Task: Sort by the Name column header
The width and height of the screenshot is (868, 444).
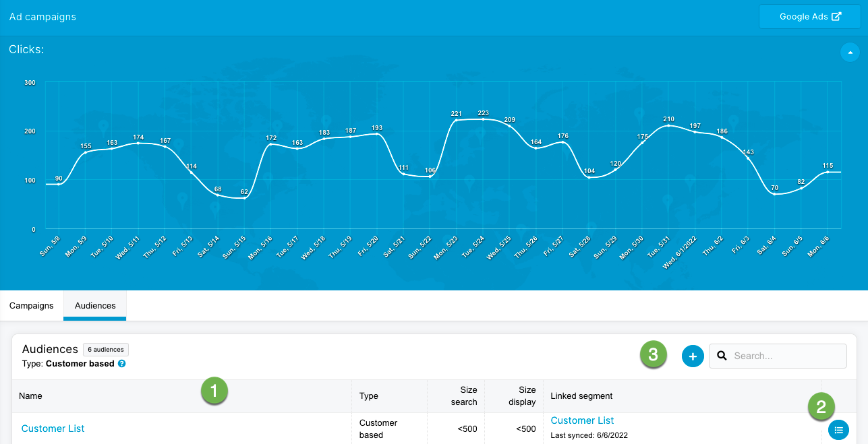Action: click(31, 396)
